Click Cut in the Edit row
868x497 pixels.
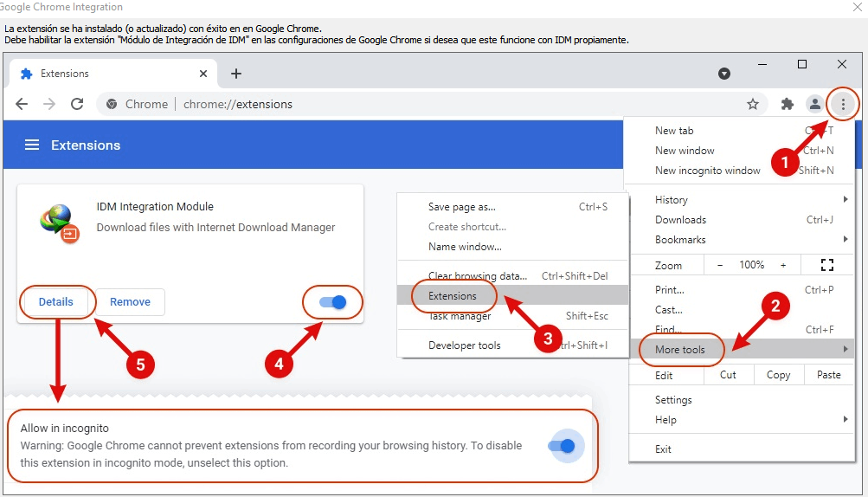coord(728,375)
